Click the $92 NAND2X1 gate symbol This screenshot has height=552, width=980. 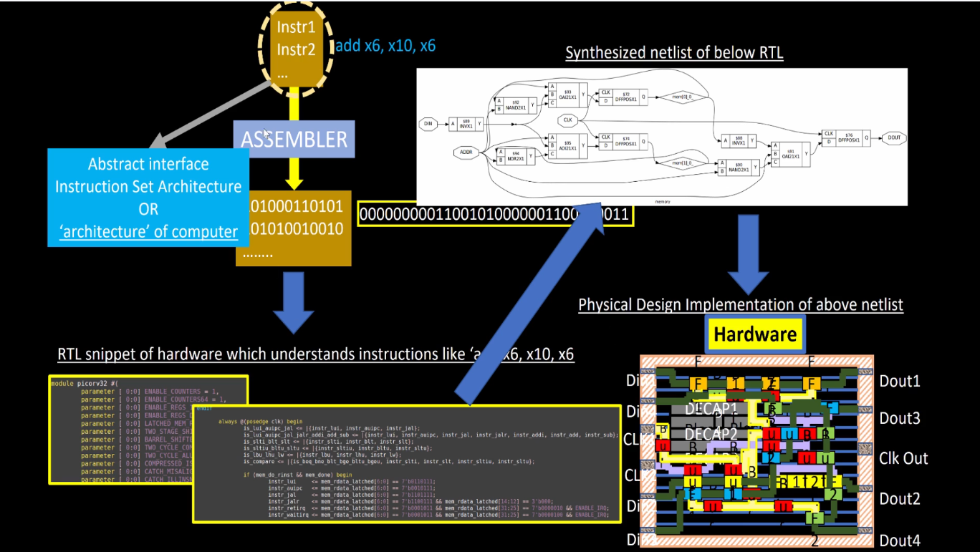pos(516,104)
